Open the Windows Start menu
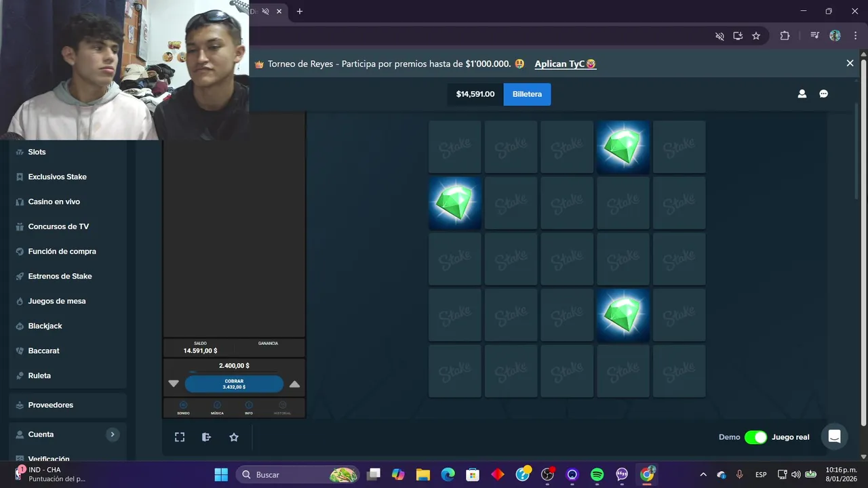 coord(221,474)
